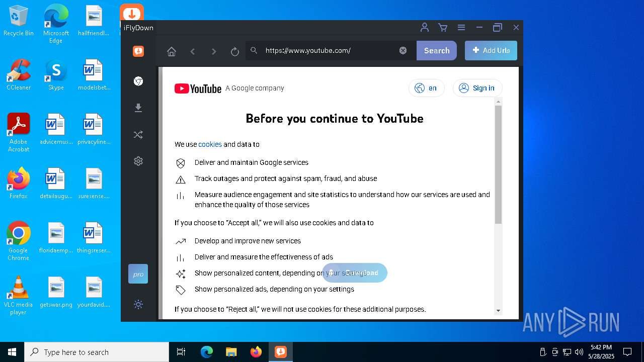
Task: Open the Windows Start button
Action: coord(12,352)
